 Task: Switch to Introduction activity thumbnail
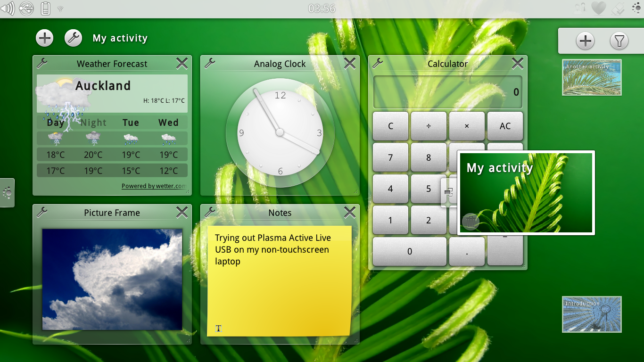[x=592, y=314]
